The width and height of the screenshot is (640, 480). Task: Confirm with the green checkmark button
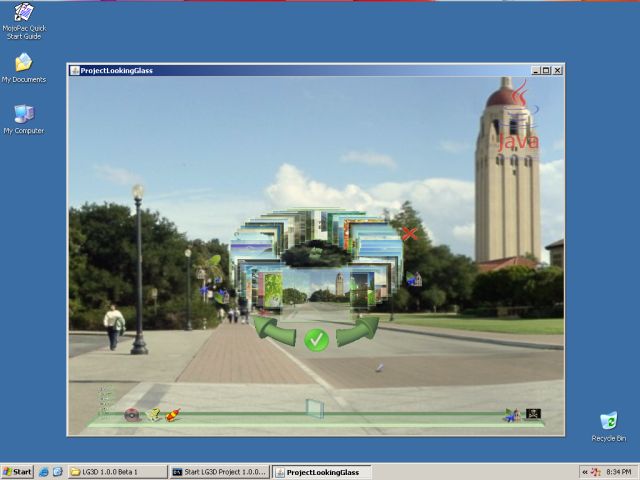coord(316,340)
